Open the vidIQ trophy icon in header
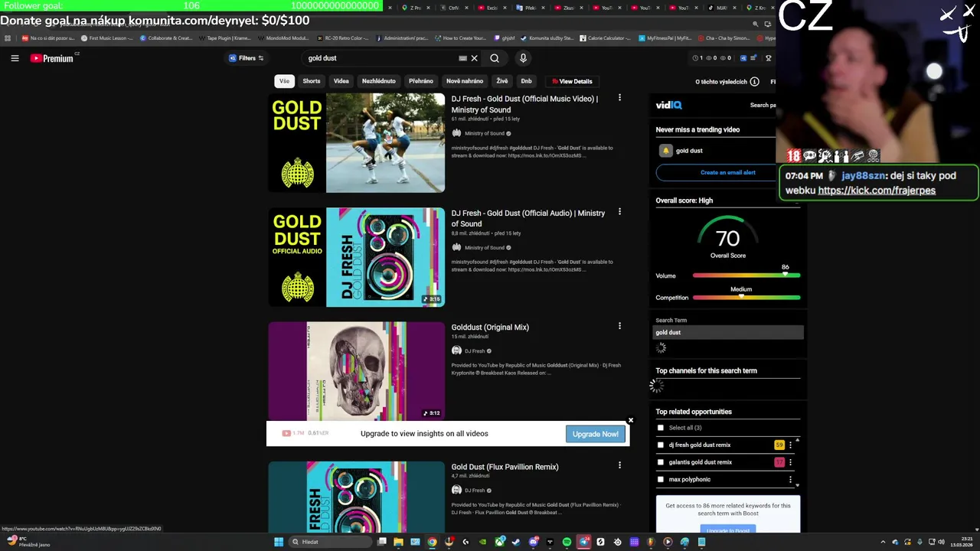Viewport: 980px width, 551px height. tap(769, 58)
